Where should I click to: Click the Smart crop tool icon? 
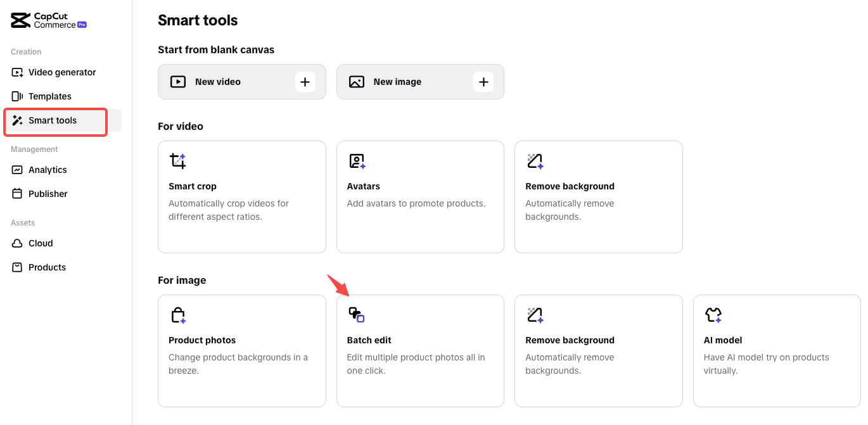coord(178,162)
